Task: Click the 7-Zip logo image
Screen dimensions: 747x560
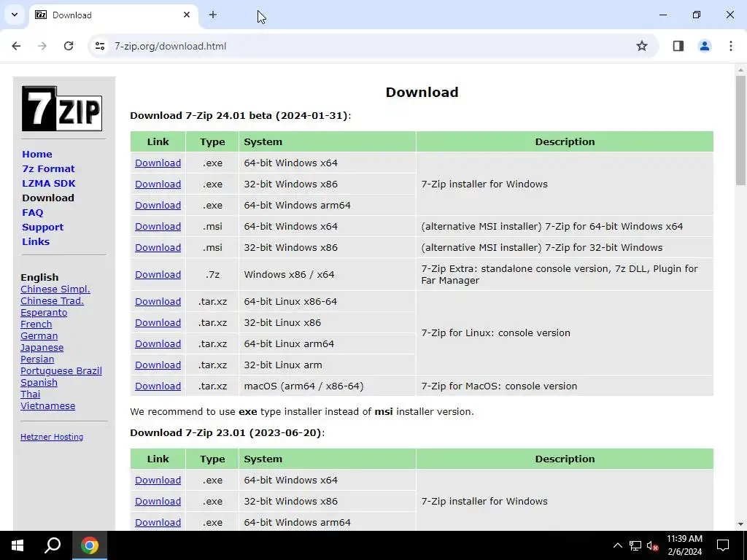Action: coord(62,109)
